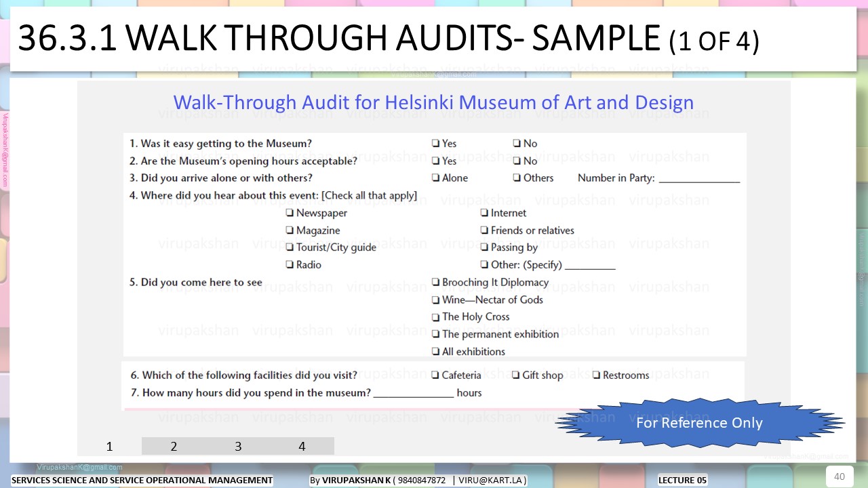Select the Magazine checkbox
The width and height of the screenshot is (868, 488).
(290, 230)
